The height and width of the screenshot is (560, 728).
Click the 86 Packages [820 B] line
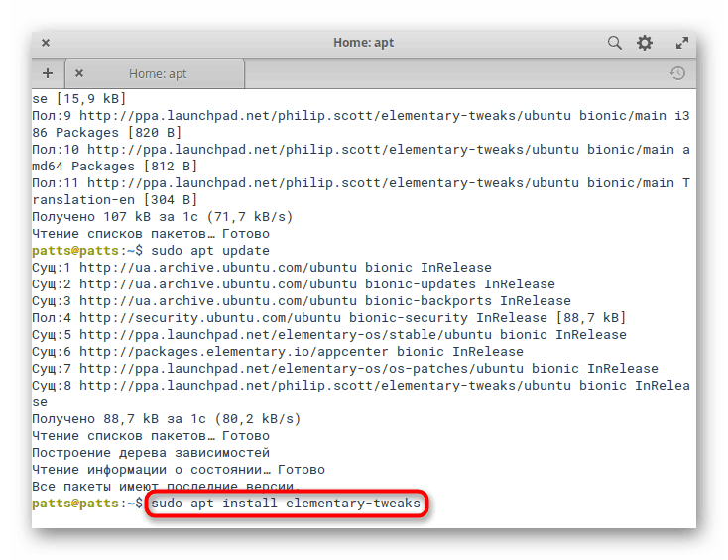pyautogui.click(x=106, y=133)
